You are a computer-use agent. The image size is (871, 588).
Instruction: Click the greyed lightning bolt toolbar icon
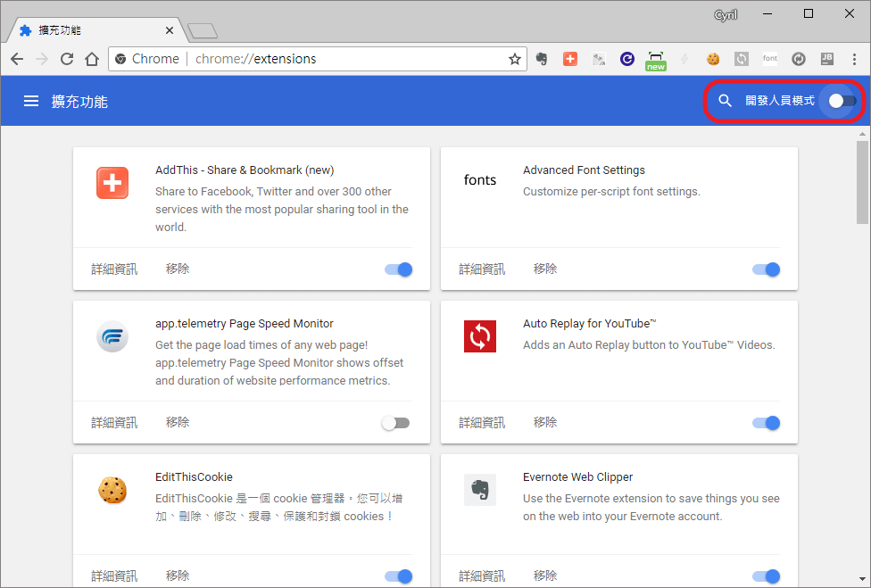pyautogui.click(x=684, y=59)
